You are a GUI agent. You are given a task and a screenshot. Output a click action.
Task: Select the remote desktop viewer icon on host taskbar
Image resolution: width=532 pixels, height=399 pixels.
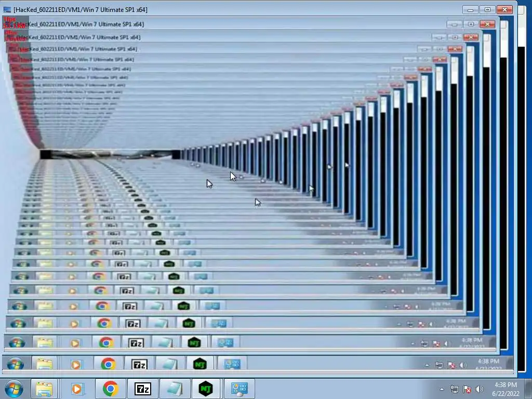[x=239, y=389]
